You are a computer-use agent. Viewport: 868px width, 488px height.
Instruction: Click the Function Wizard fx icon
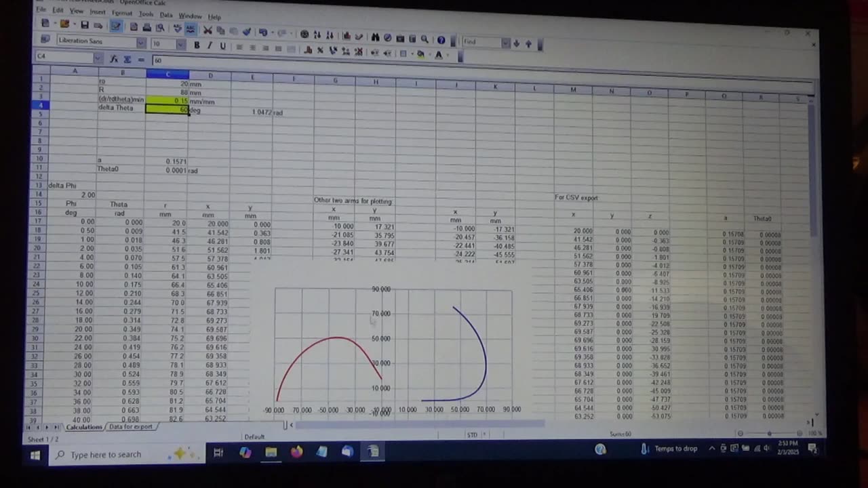[114, 59]
